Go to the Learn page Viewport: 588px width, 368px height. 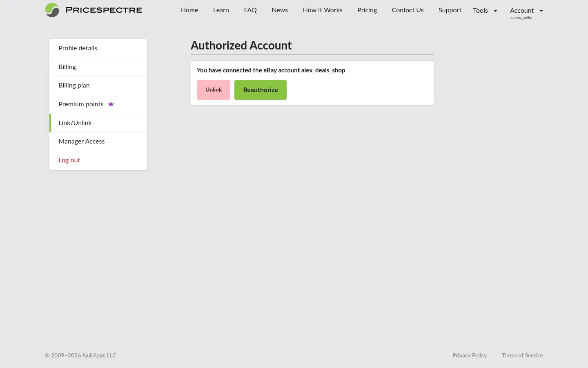(221, 10)
